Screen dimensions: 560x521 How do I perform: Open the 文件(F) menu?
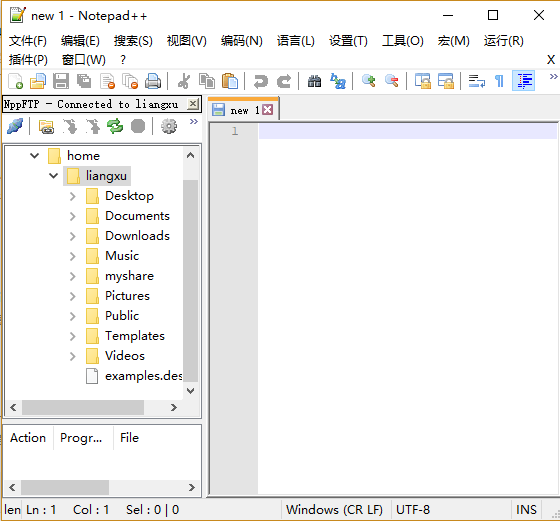click(x=28, y=41)
